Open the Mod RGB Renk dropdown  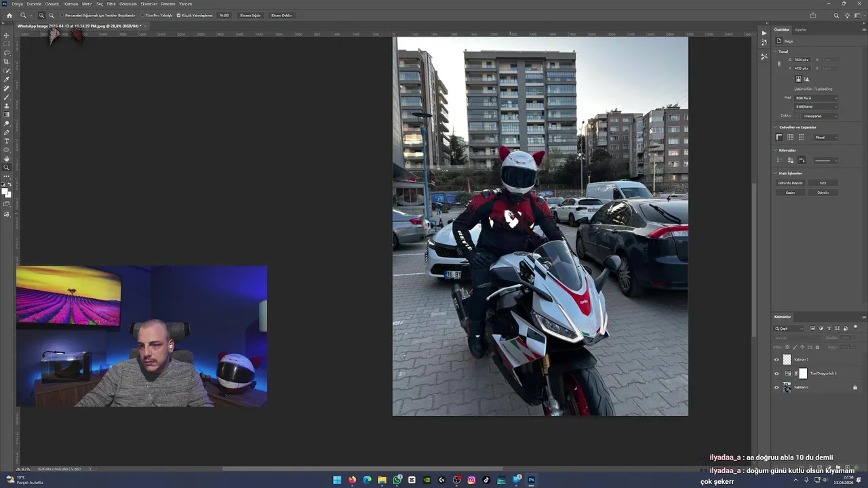(816, 98)
